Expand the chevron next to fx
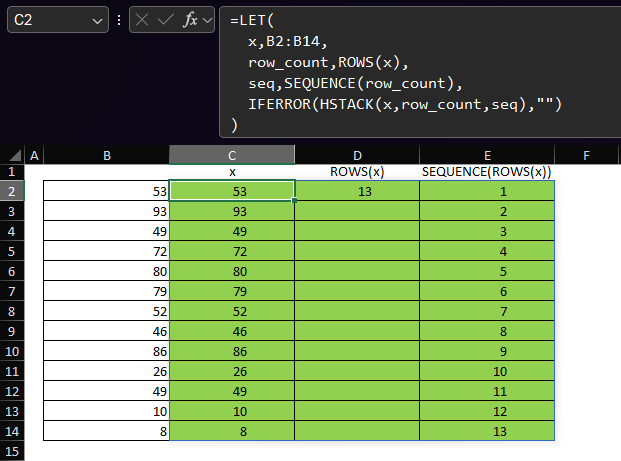The height and width of the screenshot is (461, 621). tap(208, 20)
